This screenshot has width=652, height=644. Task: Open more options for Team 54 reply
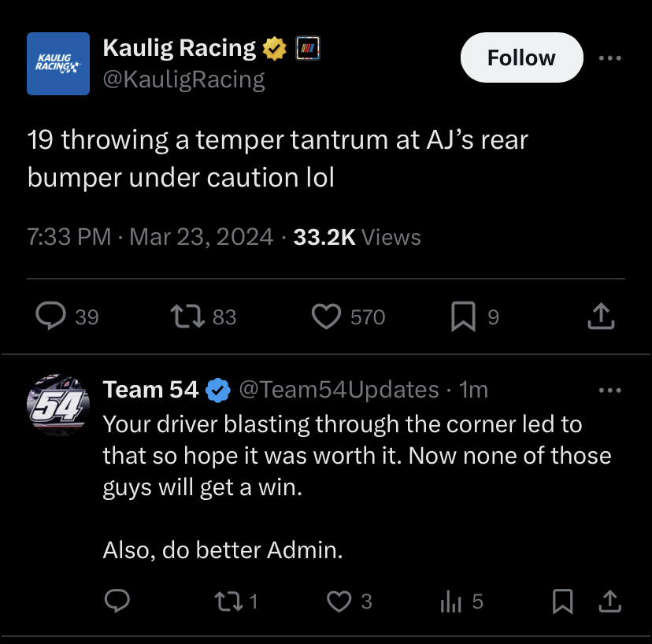click(609, 390)
